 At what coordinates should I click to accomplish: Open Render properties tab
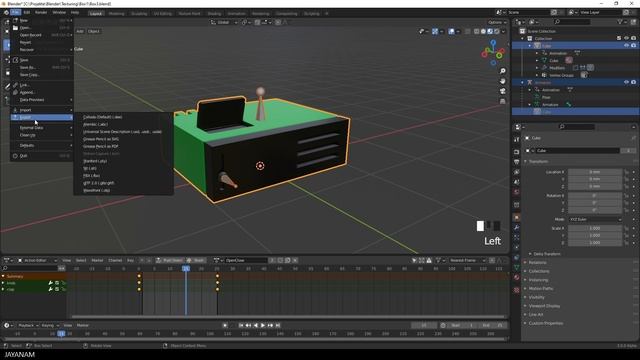click(516, 152)
